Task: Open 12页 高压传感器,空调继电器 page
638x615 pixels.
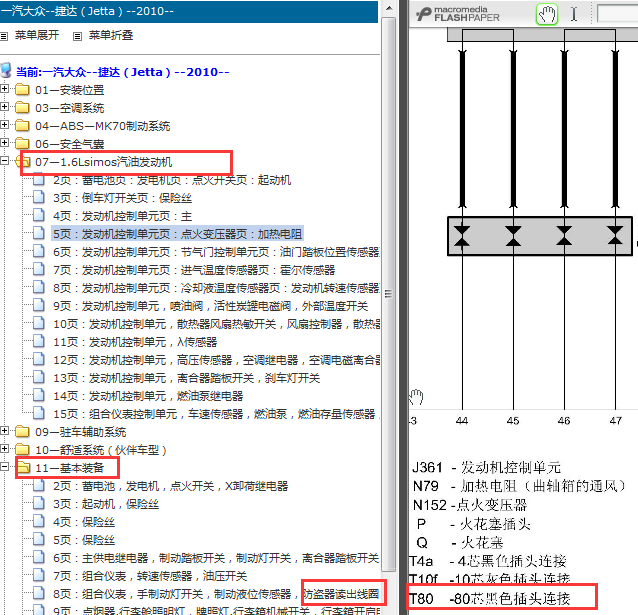Action: [x=216, y=360]
